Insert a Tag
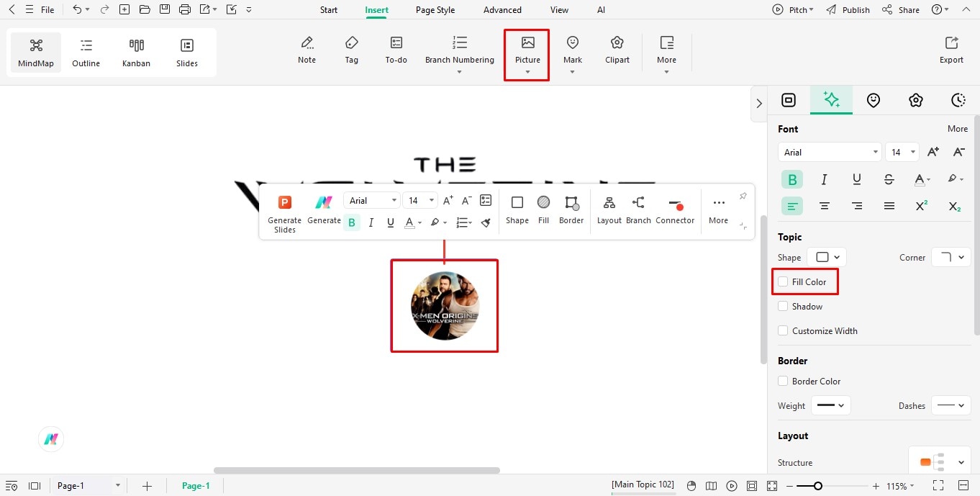The width and height of the screenshot is (980, 496). tap(352, 50)
